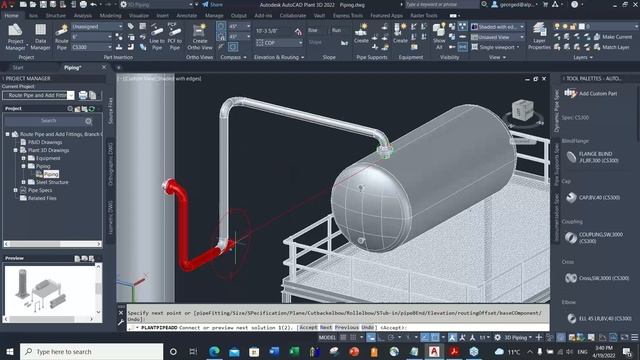Open the Modeling ribbon tab
The height and width of the screenshot is (360, 640).
110,16
